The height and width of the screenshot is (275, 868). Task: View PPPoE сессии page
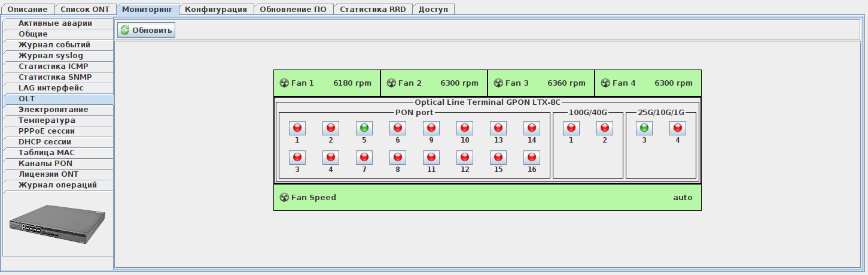tap(58, 131)
